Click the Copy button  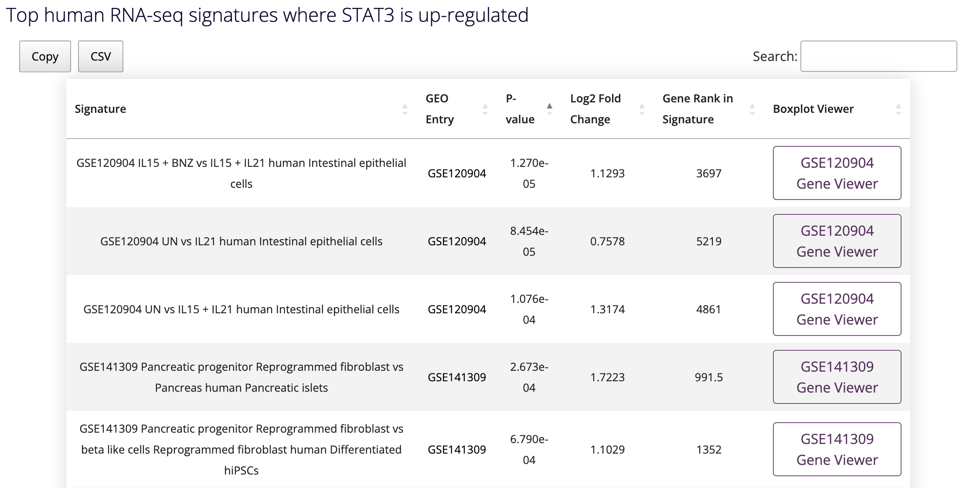tap(45, 57)
